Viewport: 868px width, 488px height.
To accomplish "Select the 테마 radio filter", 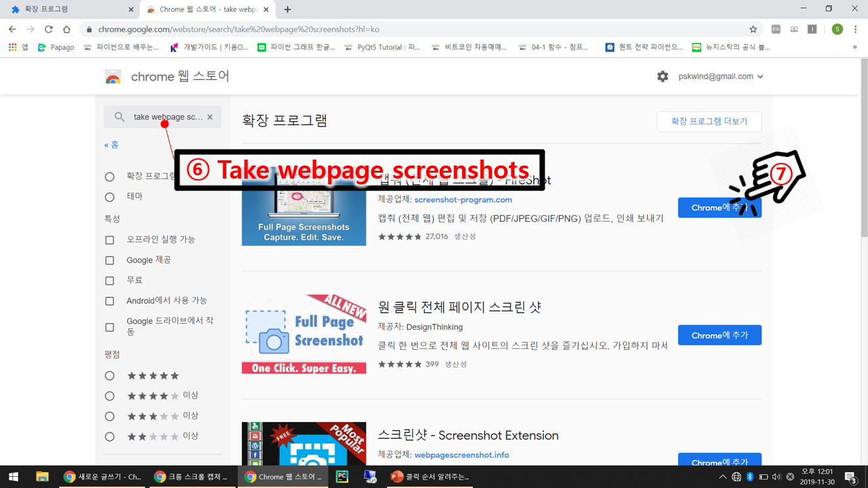I will [x=110, y=197].
